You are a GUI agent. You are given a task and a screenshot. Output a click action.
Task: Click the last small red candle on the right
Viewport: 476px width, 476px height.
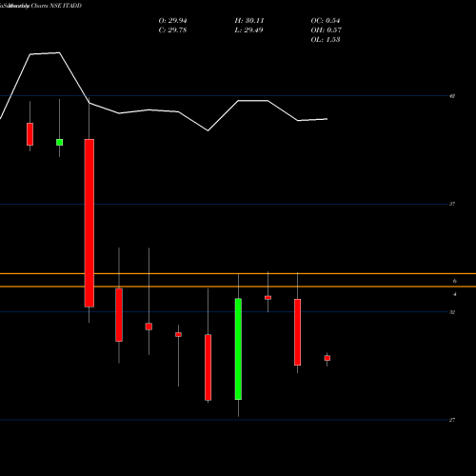pos(327,358)
